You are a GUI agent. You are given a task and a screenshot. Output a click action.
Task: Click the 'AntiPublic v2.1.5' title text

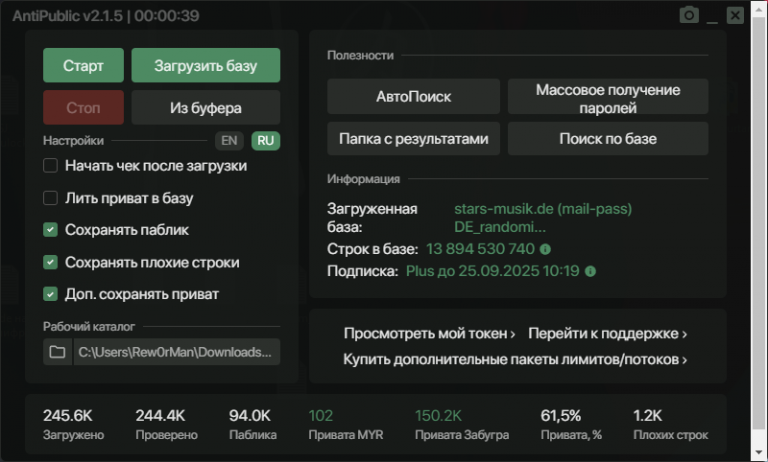67,16
